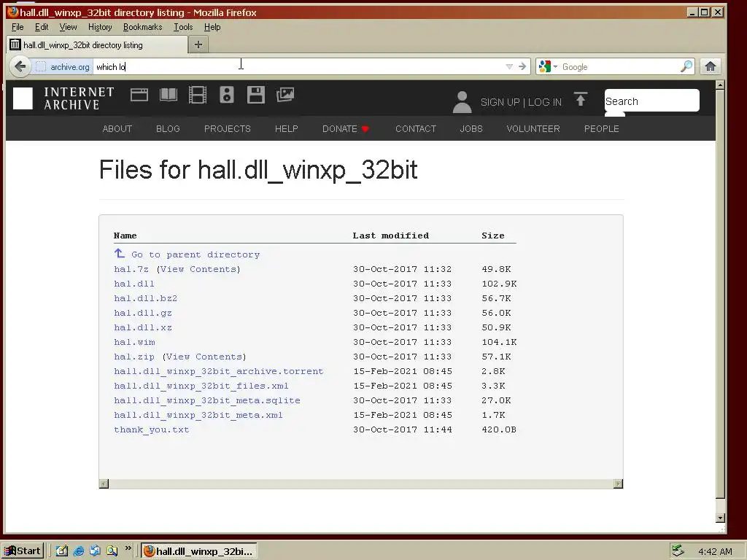Screen dimensions: 747x560
Task: Select the hall.dll_winxp_32bit directory listing tab
Action: click(97, 44)
